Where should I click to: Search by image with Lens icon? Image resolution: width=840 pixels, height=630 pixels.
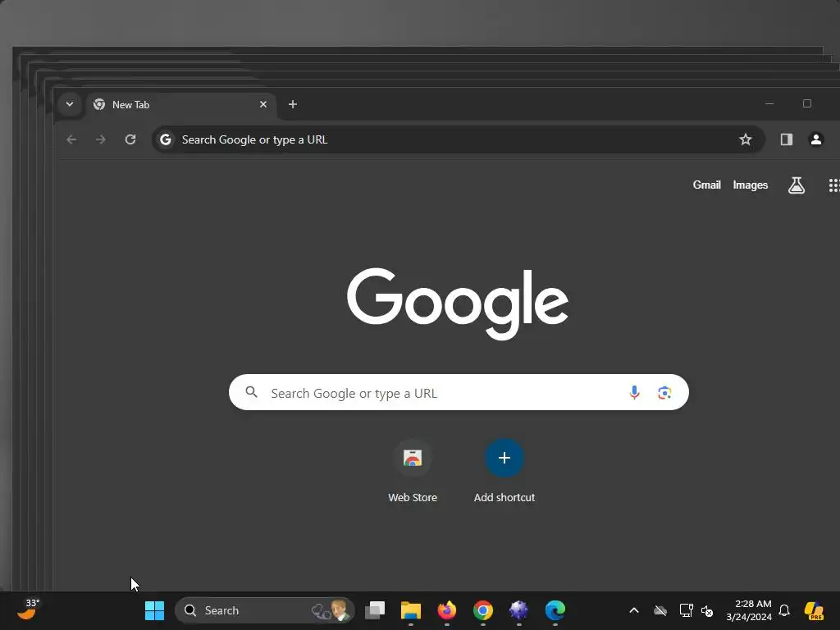664,393
